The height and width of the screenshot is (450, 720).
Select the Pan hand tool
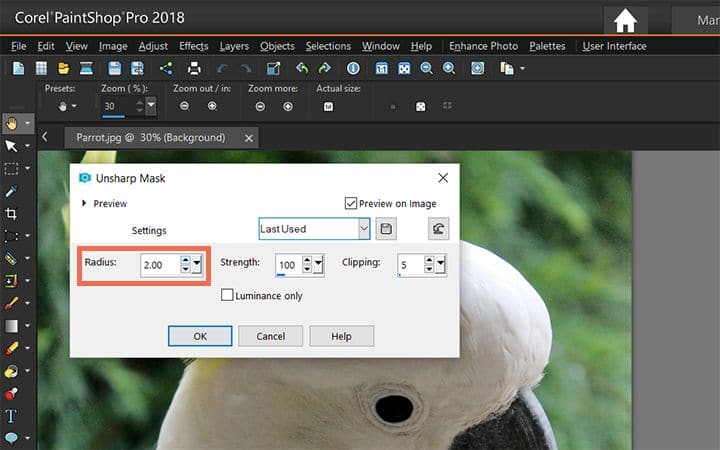11,123
